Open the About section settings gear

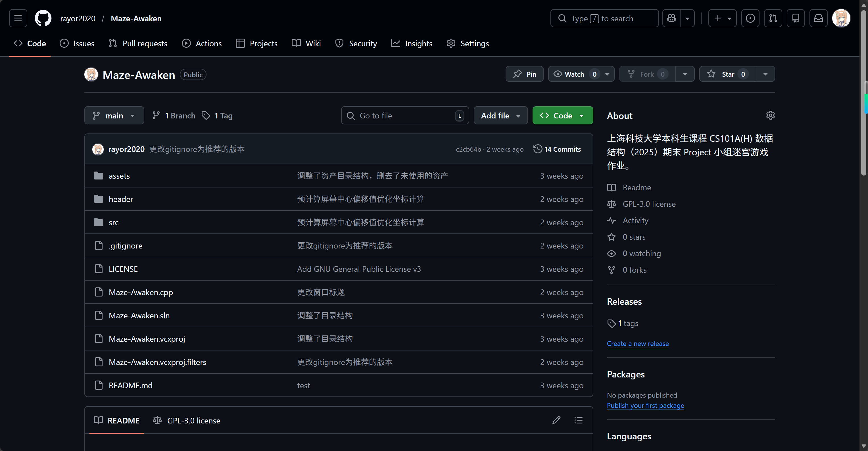coord(771,115)
